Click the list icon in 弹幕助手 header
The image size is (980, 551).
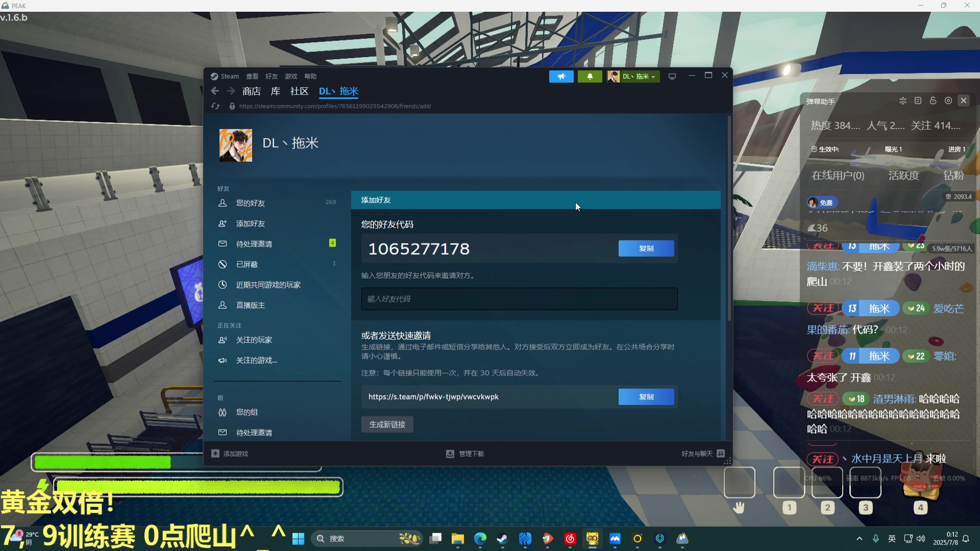coord(918,101)
